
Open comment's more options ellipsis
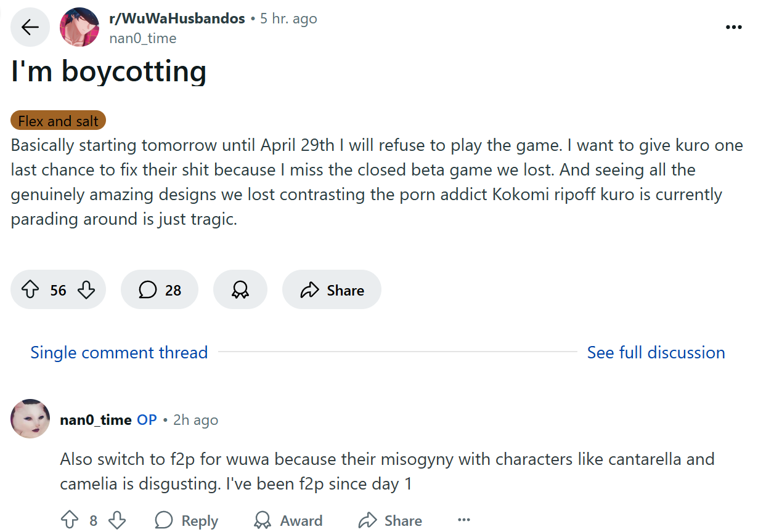464,520
